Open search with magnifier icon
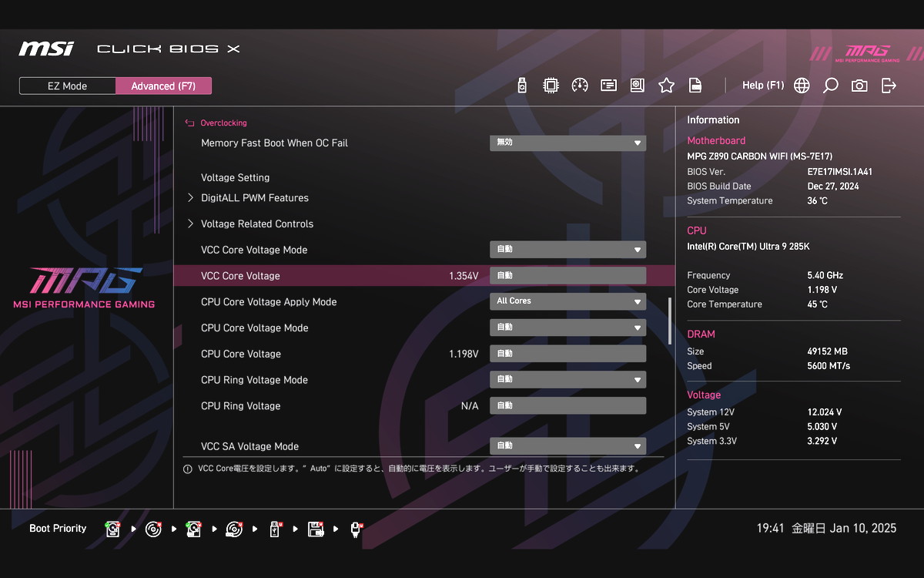Image resolution: width=924 pixels, height=578 pixels. coord(830,86)
